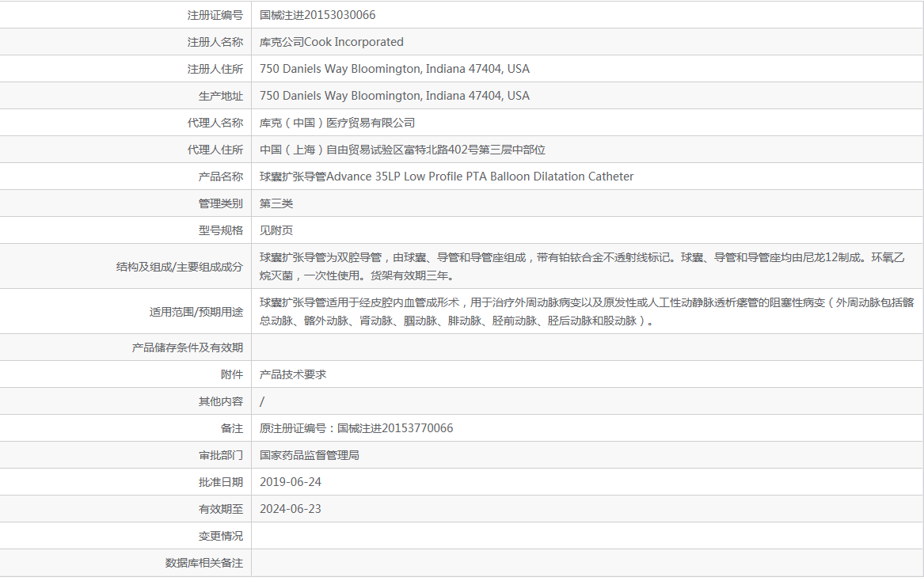Viewport: 924px width, 581px height.
Task: Select structure description mentioning 尼龙12制成
Action: click(x=582, y=266)
